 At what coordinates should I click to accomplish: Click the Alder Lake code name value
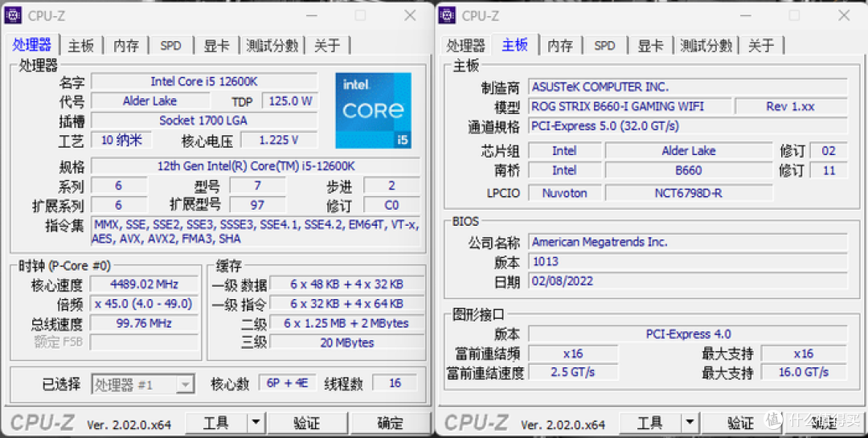(x=150, y=101)
